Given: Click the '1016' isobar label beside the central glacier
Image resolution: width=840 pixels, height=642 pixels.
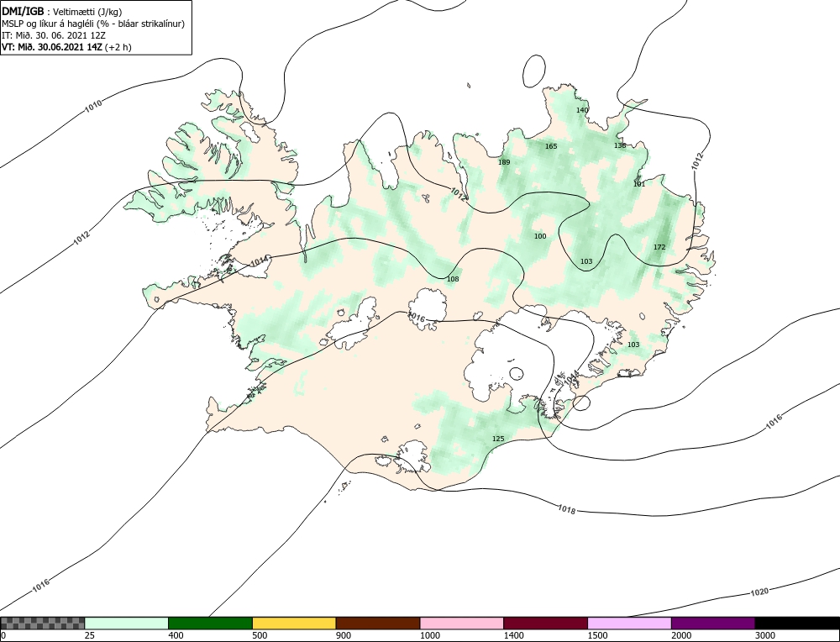Looking at the screenshot, I should pos(417,318).
